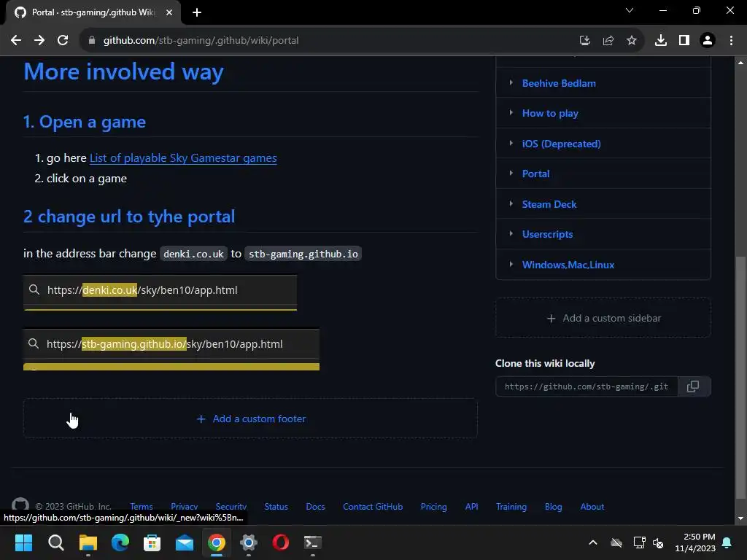This screenshot has width=747, height=560.
Task: Expand Windows,Mac,Linux sidebar entry
Action: click(511, 264)
